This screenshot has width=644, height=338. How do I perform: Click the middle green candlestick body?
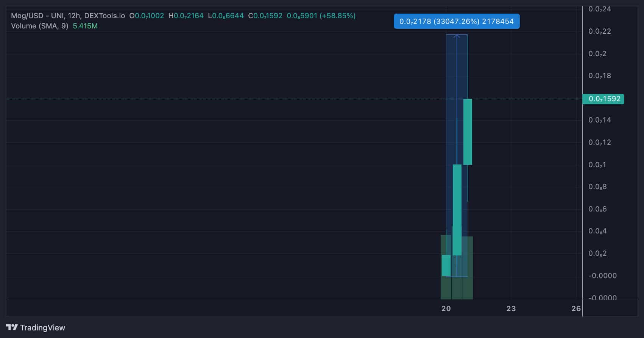click(457, 210)
